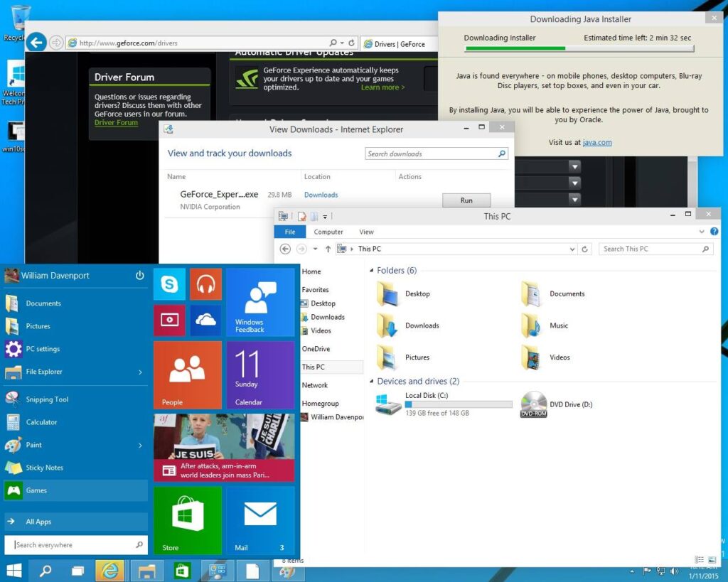Click the Windows Start button on taskbar
Screen dimensions: 728x582
coord(14,571)
